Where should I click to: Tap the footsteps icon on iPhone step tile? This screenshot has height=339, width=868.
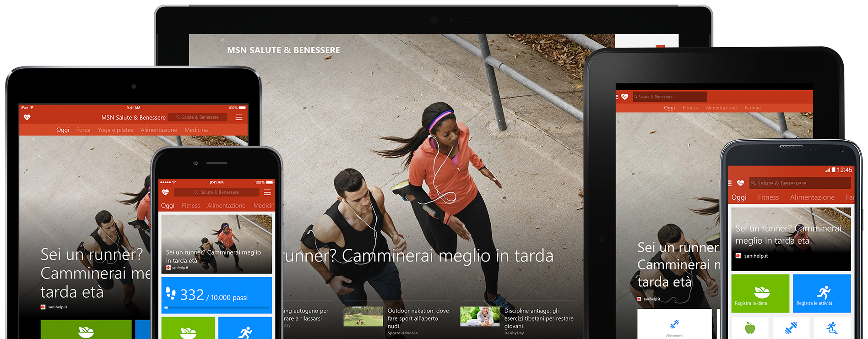pos(171,293)
